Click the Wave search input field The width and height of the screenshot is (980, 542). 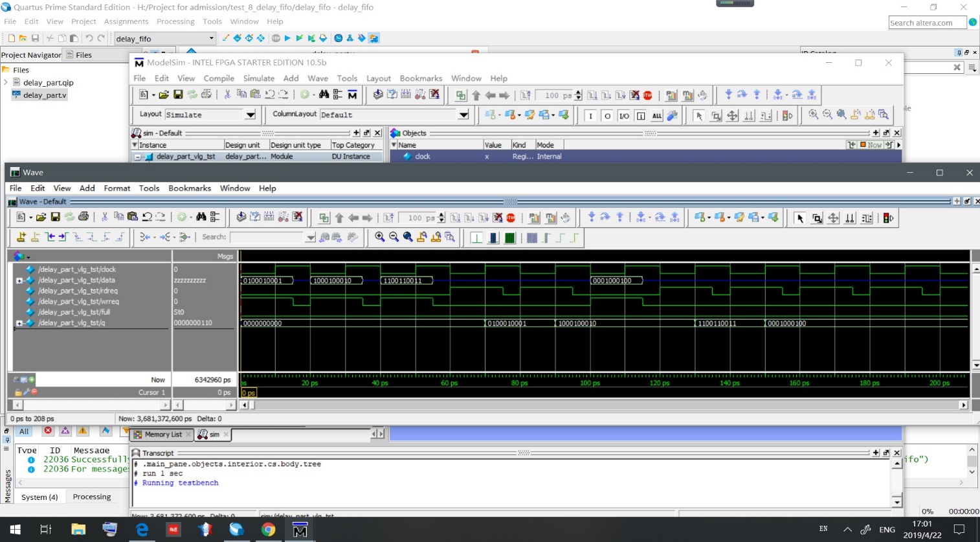[267, 238]
